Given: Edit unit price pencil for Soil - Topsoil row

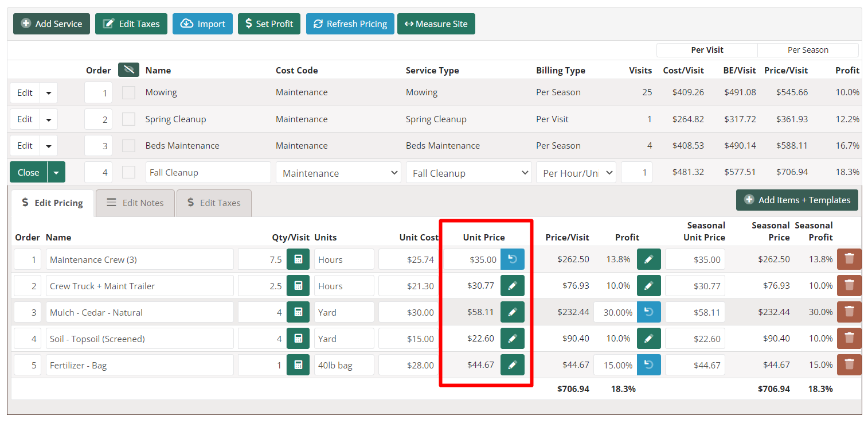Looking at the screenshot, I should click(x=513, y=339).
